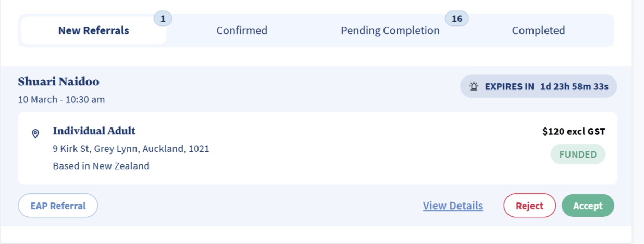This screenshot has width=644, height=244.
Task: Click the alarm siren icon beside EXPIRES IN
Action: (474, 86)
